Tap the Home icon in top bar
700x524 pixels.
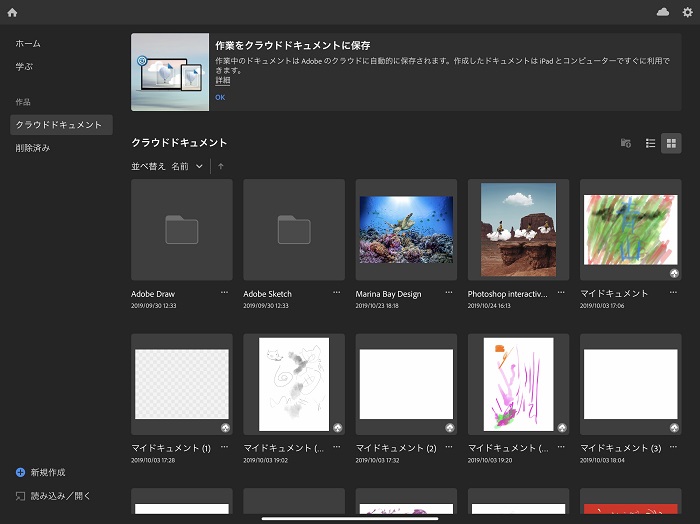tap(12, 12)
